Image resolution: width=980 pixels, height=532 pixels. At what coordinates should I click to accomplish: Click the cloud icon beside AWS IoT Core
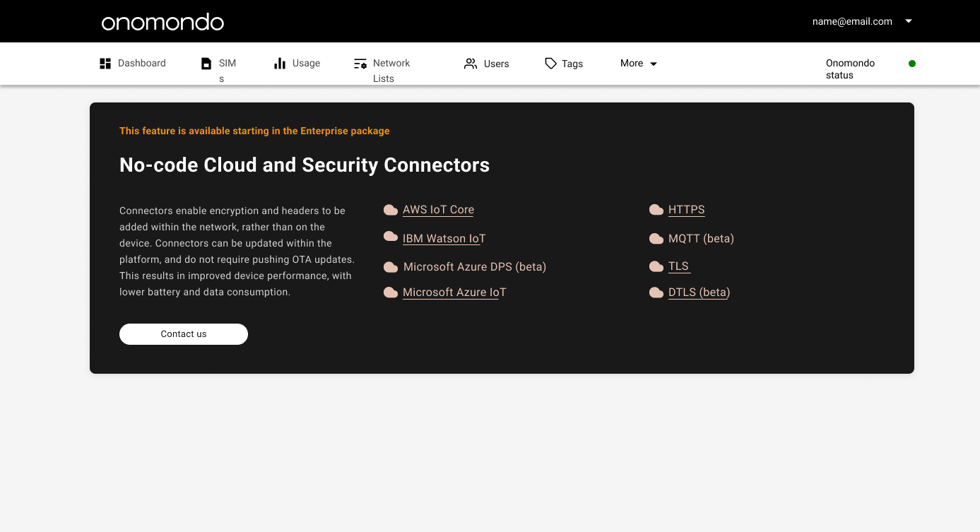point(391,210)
